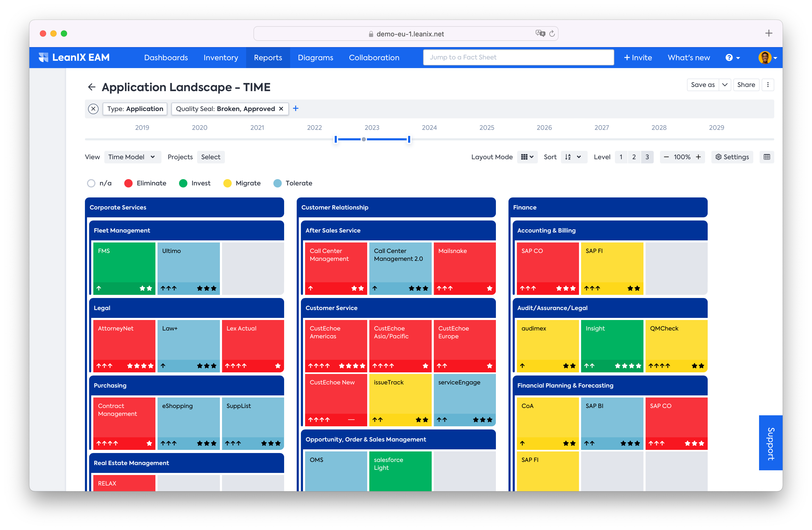Zoom in with the plus icon
Screen dimensions: 812x530
click(x=699, y=157)
